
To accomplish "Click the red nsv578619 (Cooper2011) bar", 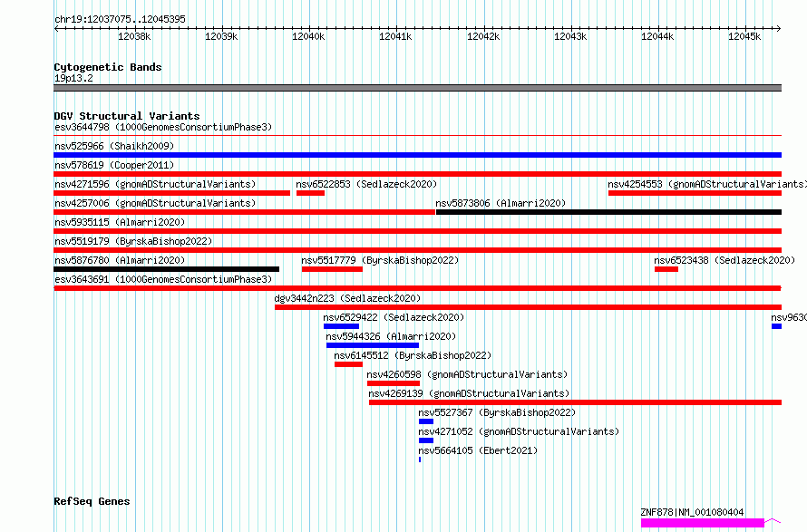I will (417, 174).
